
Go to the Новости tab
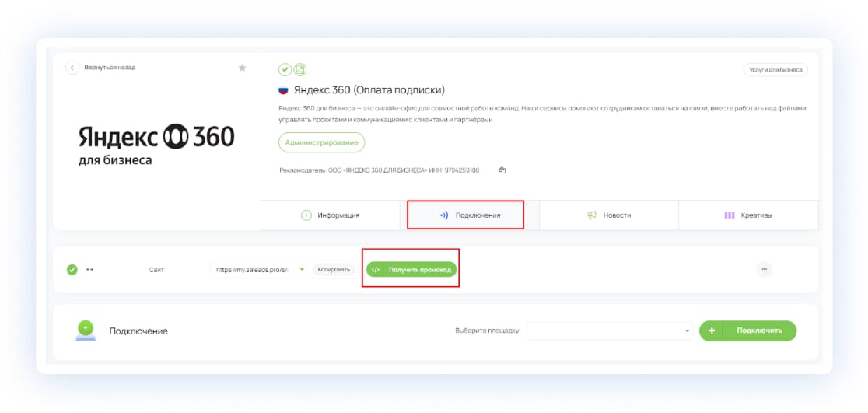click(x=609, y=215)
